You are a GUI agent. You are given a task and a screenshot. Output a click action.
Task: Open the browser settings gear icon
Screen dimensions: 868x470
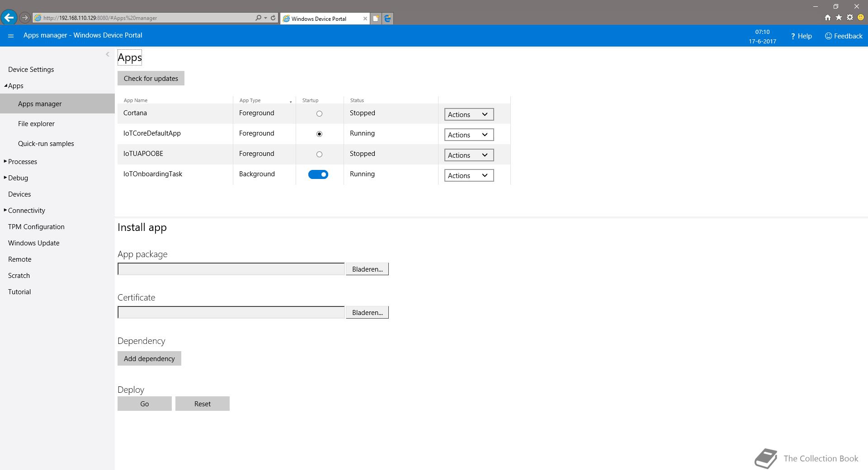click(850, 18)
